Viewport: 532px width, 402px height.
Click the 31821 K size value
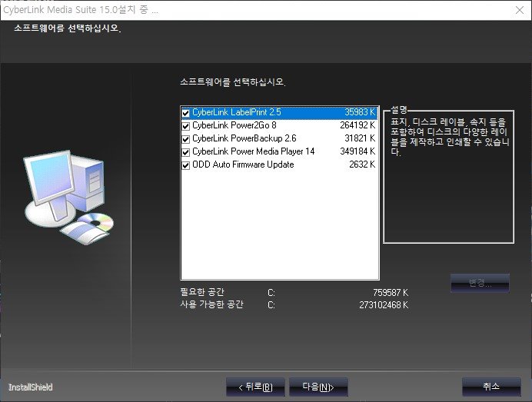[360, 138]
